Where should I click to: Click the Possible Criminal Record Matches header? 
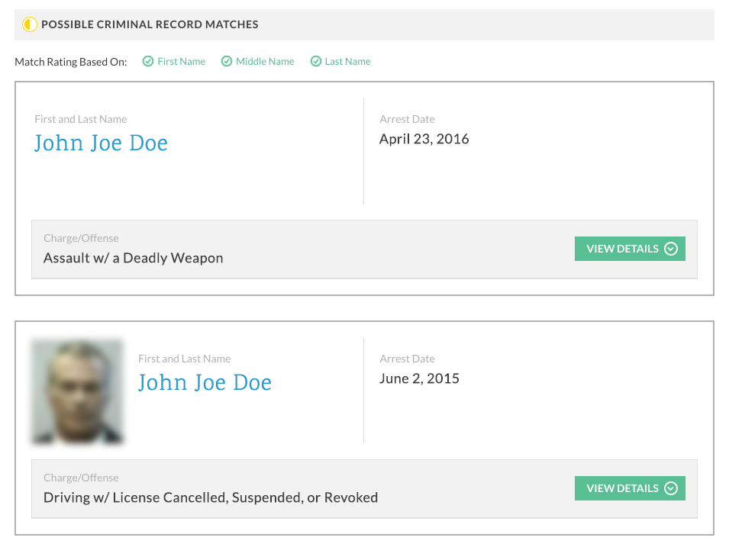pyautogui.click(x=150, y=24)
